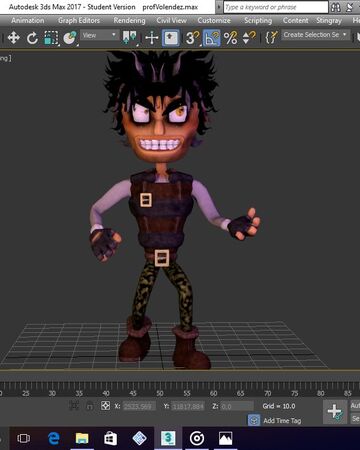Toggle the 3D Snaps button
The height and width of the screenshot is (450, 360).
192,38
